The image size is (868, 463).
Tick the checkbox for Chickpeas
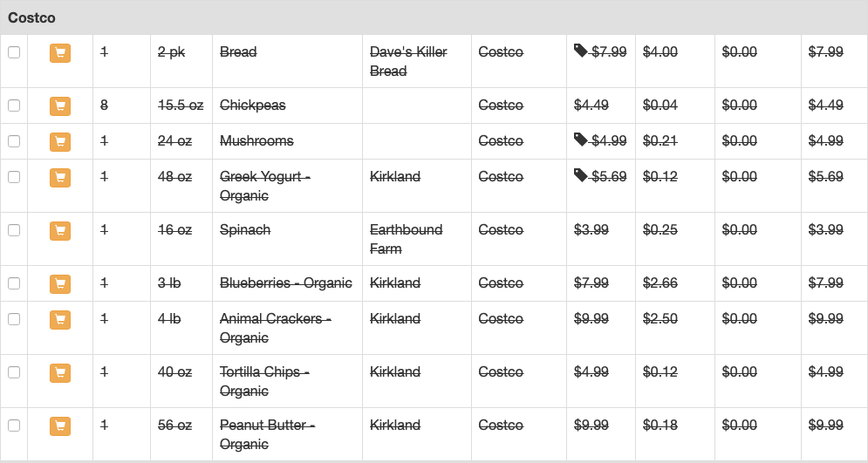click(x=14, y=106)
